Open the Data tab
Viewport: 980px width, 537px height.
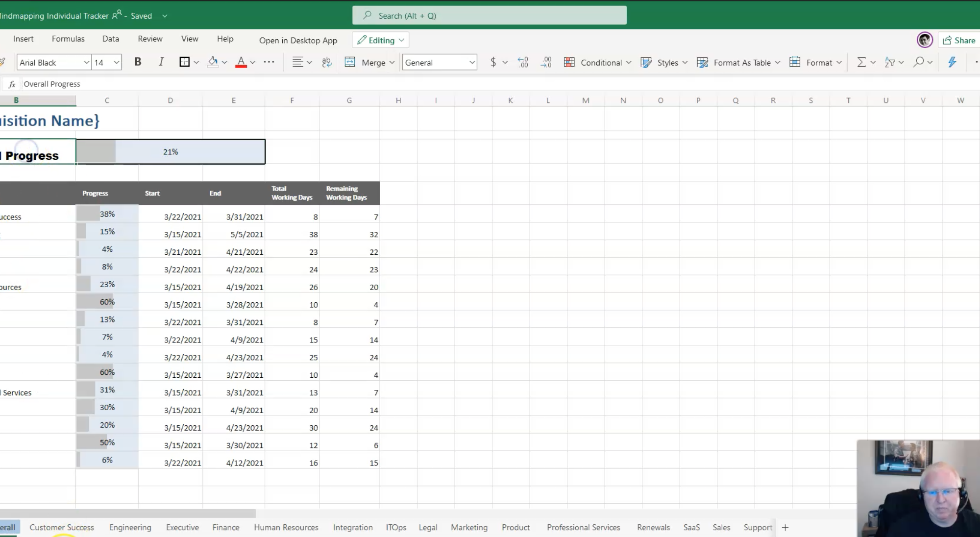tap(110, 39)
